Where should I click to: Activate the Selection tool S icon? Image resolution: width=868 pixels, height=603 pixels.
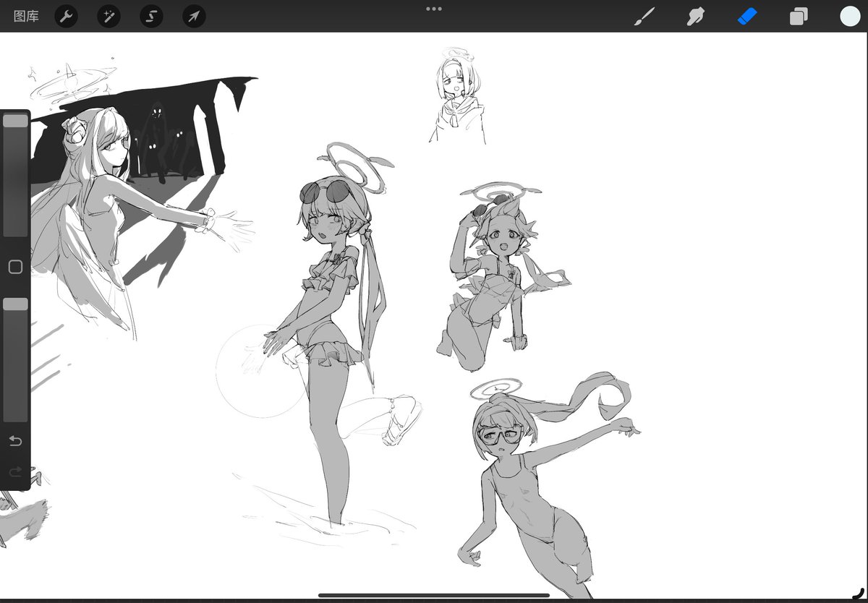click(x=151, y=16)
